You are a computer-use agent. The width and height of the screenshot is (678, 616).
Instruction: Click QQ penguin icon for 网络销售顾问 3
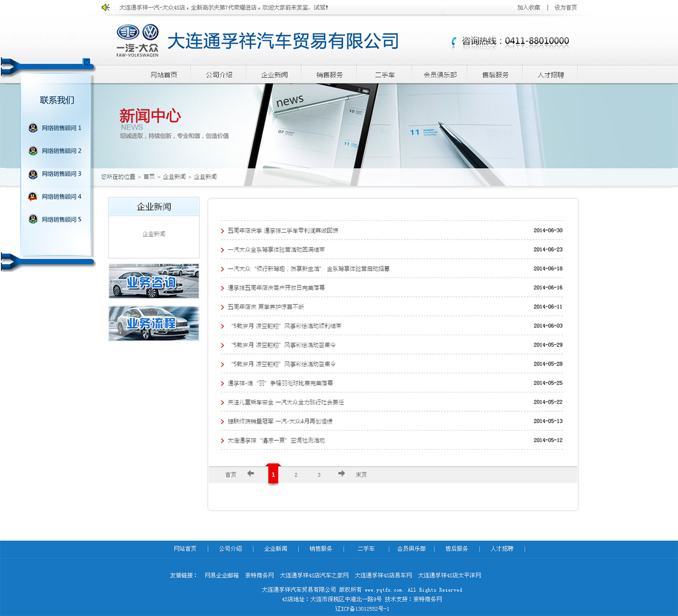[x=33, y=174]
